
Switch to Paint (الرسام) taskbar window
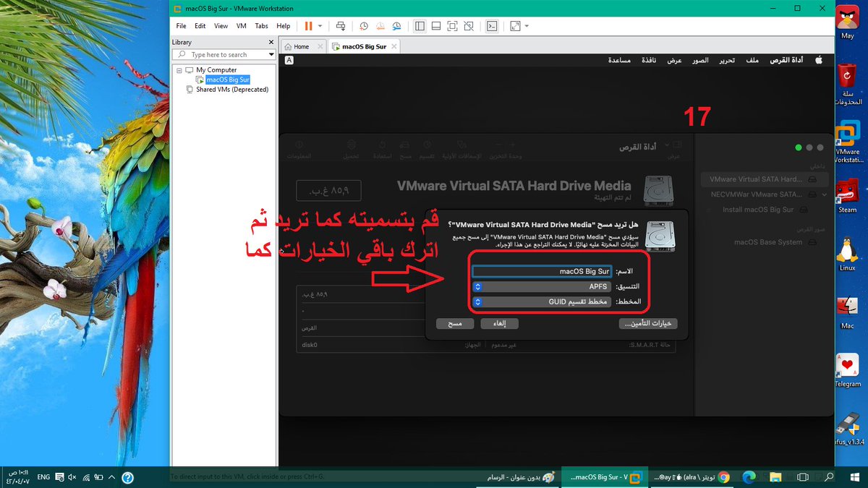point(516,477)
